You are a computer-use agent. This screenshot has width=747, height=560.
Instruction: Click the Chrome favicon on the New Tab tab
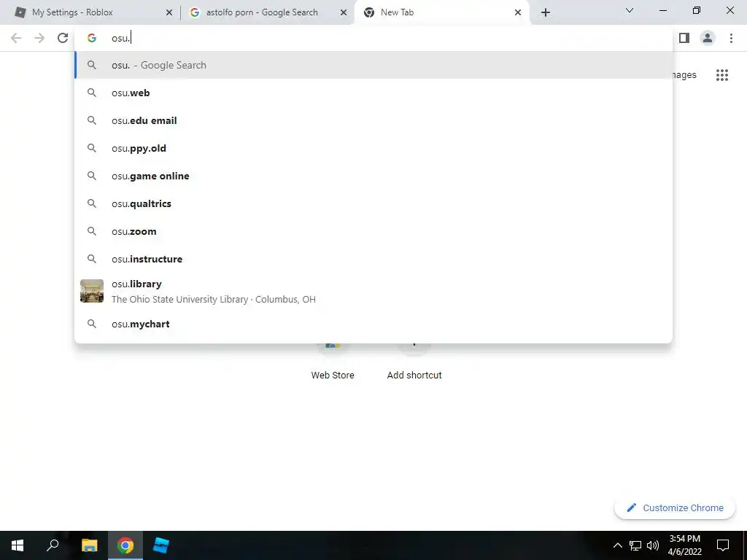click(368, 12)
